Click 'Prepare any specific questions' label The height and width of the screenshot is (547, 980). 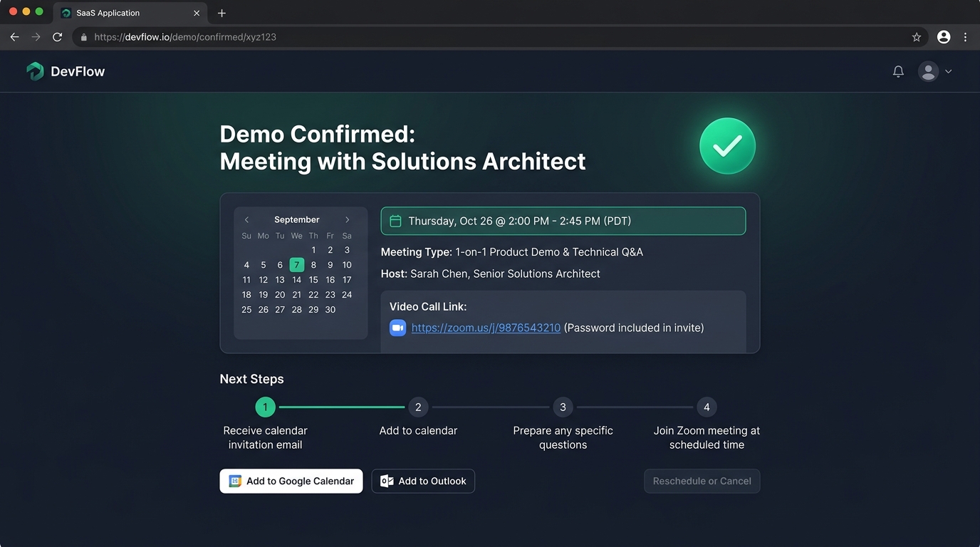(x=563, y=437)
